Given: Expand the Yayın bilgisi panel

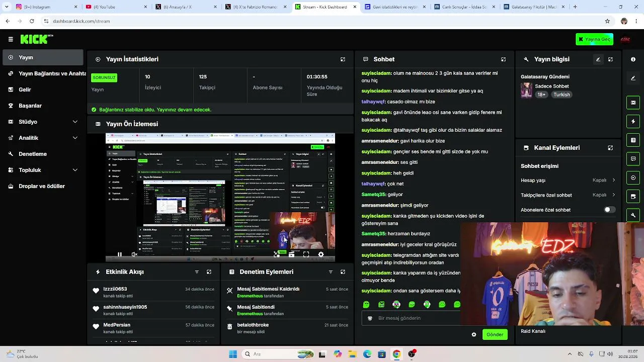Looking at the screenshot, I should click(x=610, y=59).
